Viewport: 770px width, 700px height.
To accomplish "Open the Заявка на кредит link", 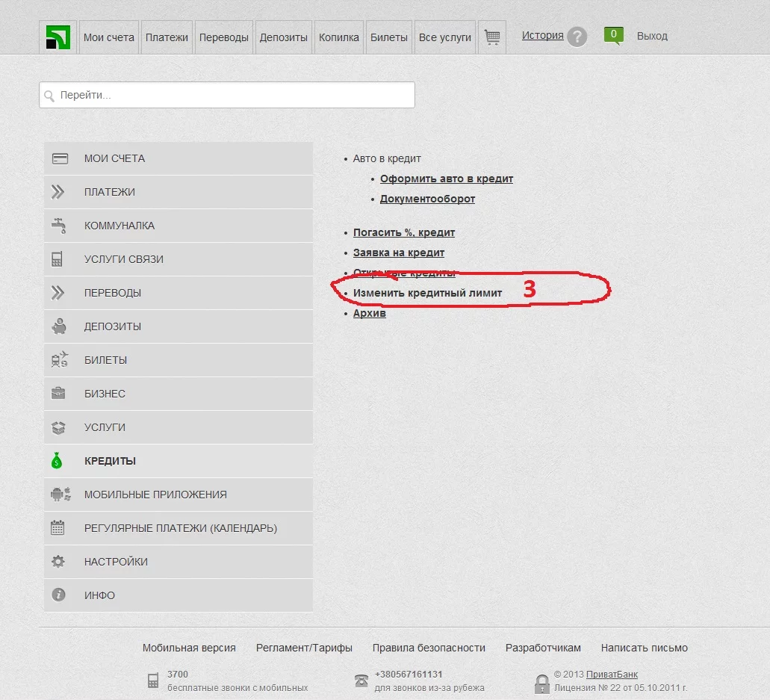I will click(398, 253).
